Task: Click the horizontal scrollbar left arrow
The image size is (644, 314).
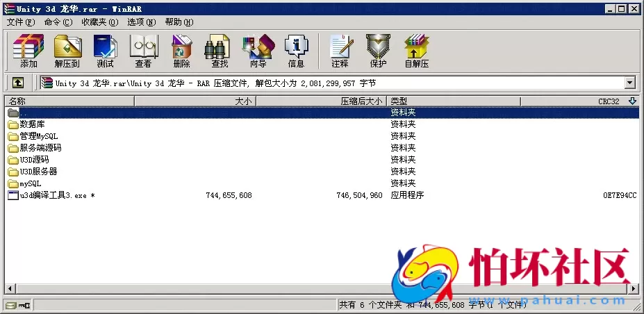Action: click(x=10, y=289)
